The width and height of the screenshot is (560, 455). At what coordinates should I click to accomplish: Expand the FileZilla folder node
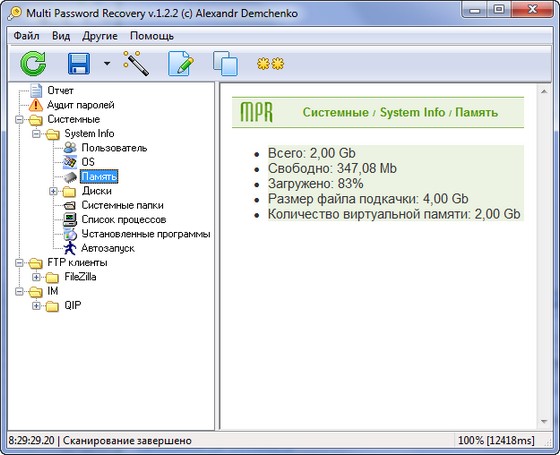click(36, 277)
